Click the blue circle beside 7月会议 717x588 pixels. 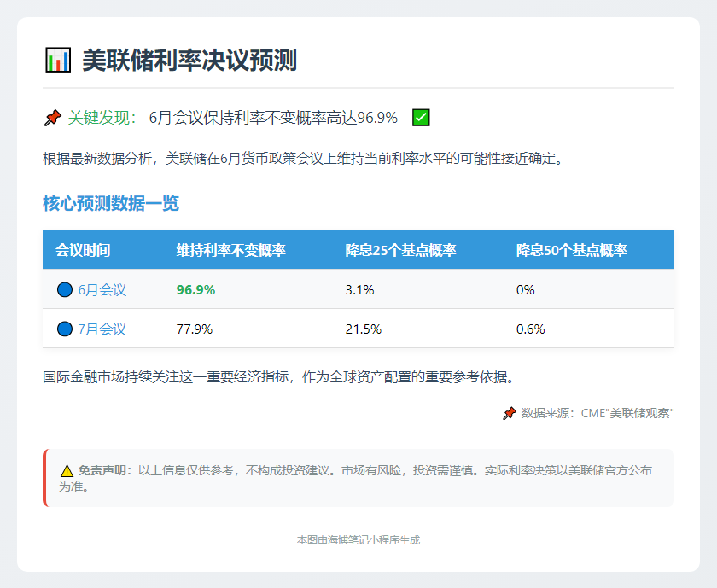click(65, 329)
